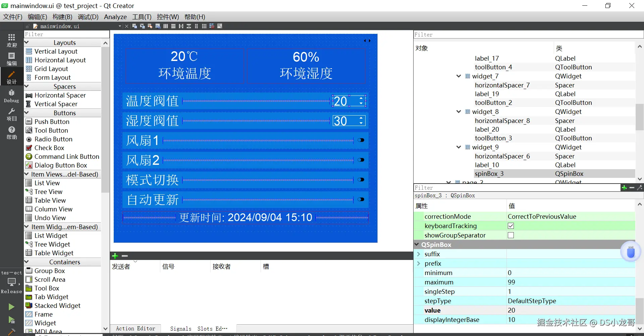Close mainwindow.ui document with the X icon
Screen dimensions: 644x336
(x=126, y=26)
